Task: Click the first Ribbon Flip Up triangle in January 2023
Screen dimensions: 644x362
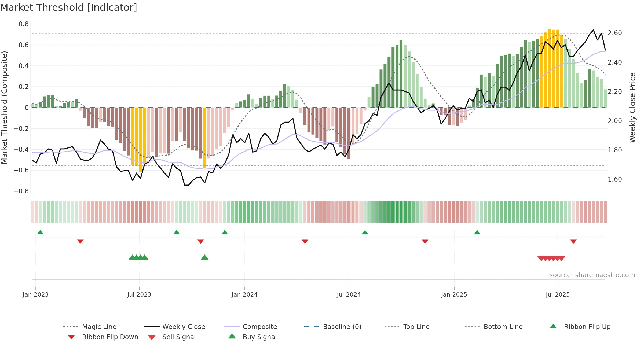Action: (x=40, y=232)
